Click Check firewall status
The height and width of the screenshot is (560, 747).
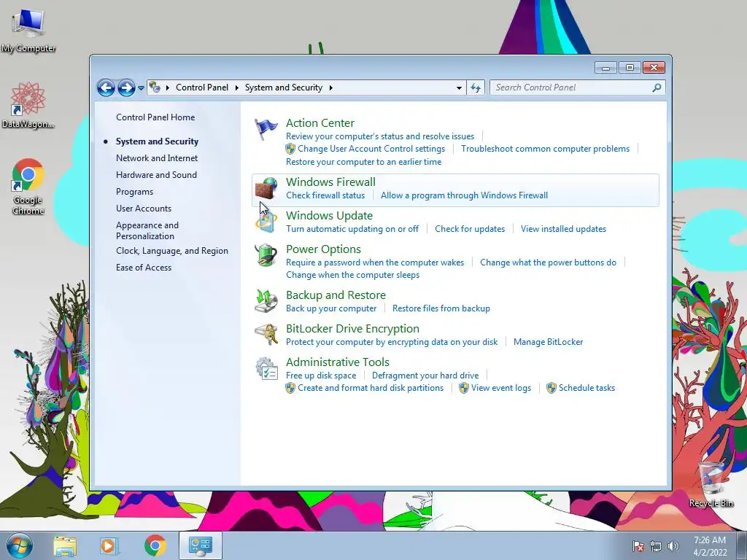click(325, 195)
